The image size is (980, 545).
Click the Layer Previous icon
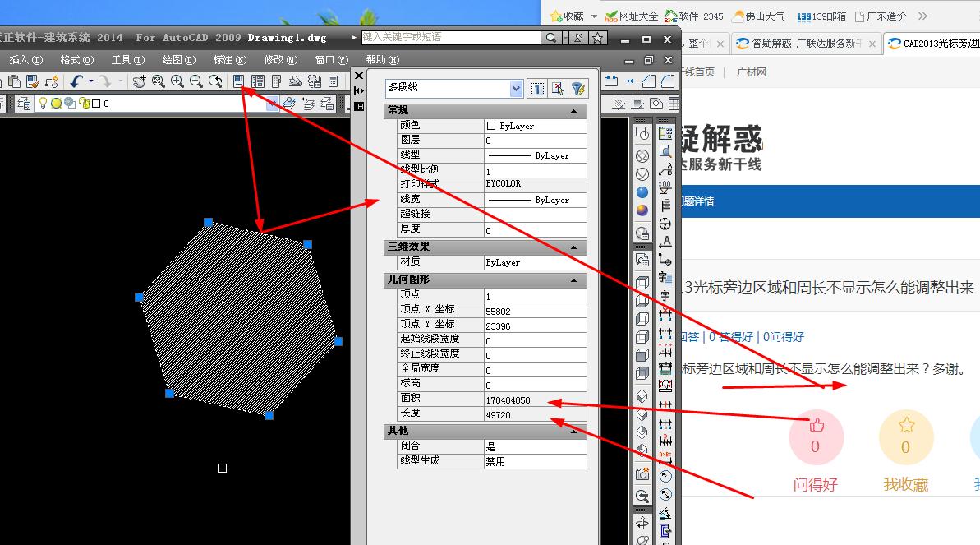pyautogui.click(x=308, y=104)
